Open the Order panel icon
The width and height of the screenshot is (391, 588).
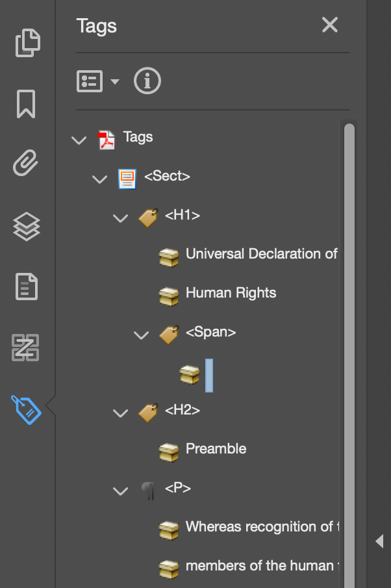coord(27,348)
